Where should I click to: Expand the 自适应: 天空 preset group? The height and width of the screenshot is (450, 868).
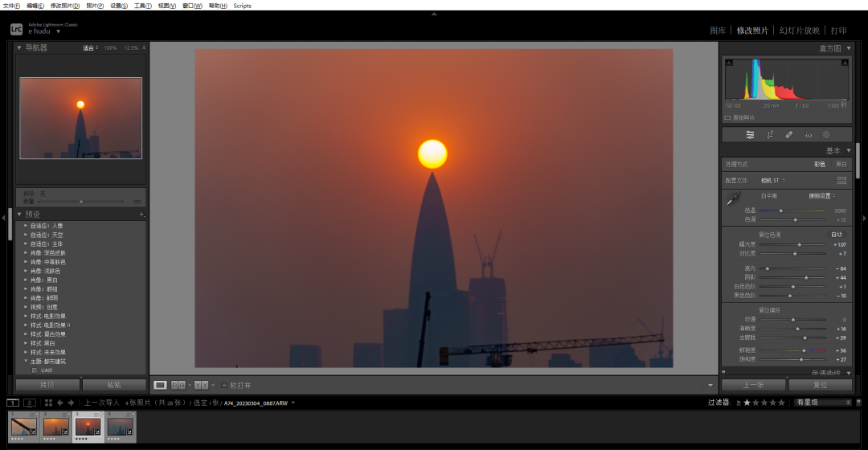pyautogui.click(x=26, y=235)
